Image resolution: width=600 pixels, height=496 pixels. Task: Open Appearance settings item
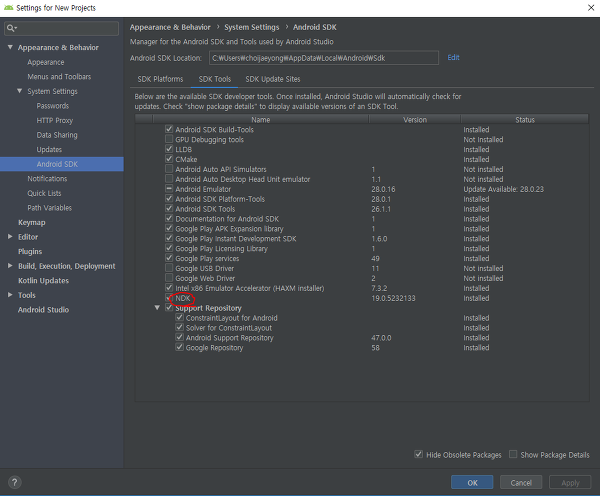click(46, 62)
